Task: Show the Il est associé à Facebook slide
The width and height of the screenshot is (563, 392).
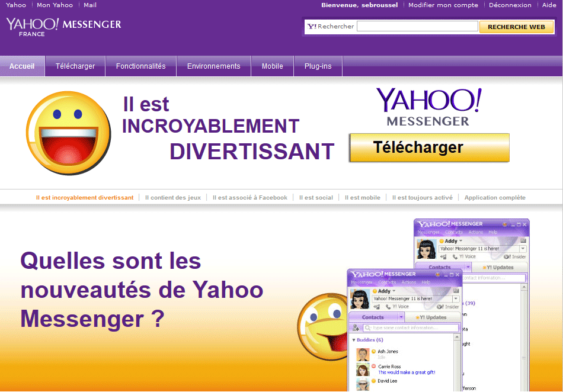Action: tap(250, 198)
